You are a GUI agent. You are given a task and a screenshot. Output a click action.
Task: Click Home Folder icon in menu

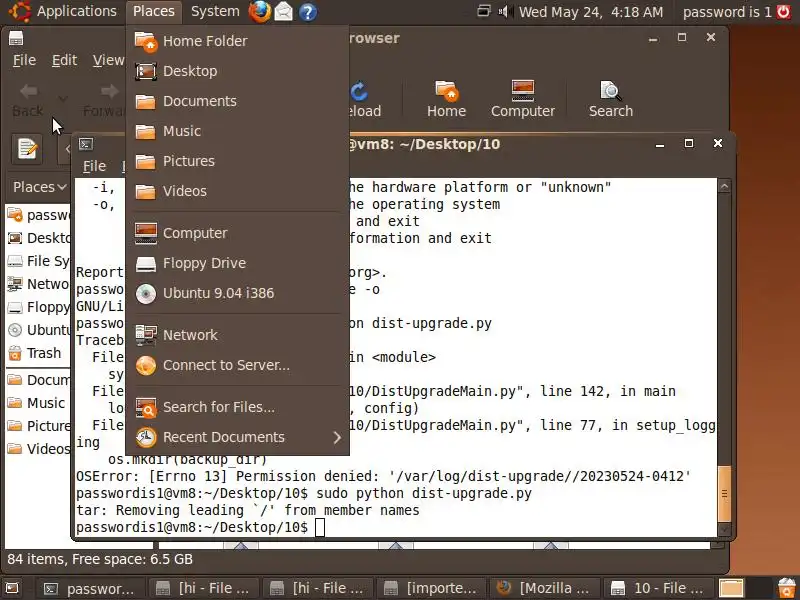pos(145,41)
